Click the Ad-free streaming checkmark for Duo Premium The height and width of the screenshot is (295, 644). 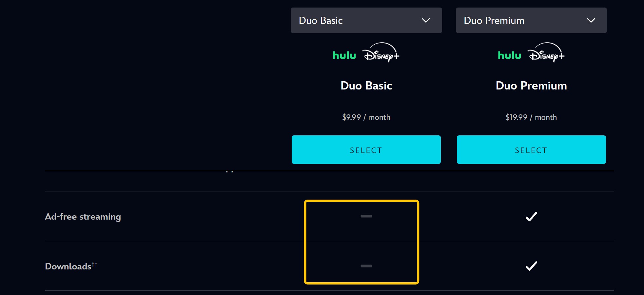(x=531, y=216)
